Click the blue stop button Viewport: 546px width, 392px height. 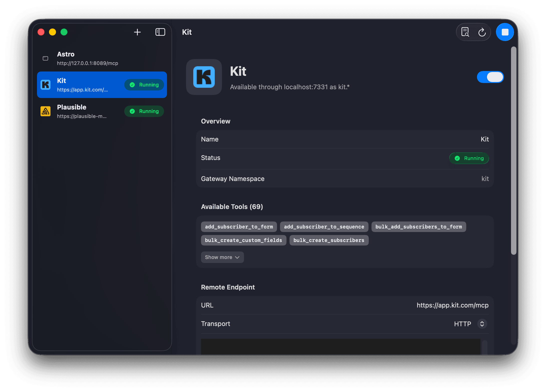pos(505,32)
